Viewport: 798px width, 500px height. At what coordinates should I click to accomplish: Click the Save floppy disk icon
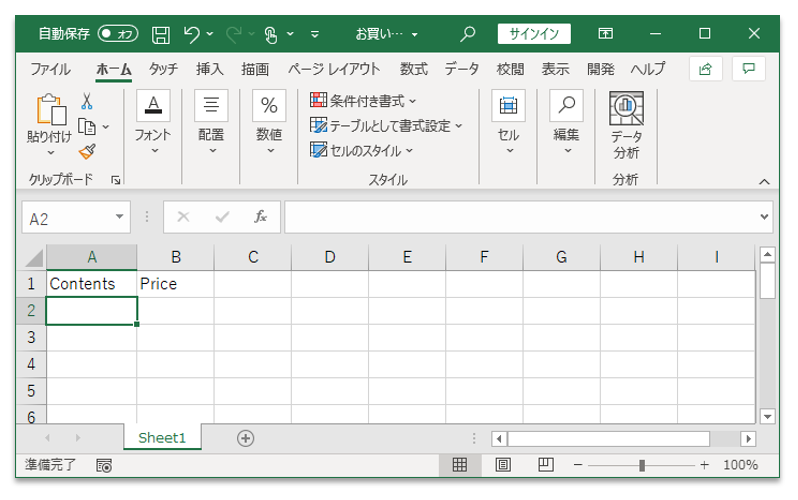[161, 35]
